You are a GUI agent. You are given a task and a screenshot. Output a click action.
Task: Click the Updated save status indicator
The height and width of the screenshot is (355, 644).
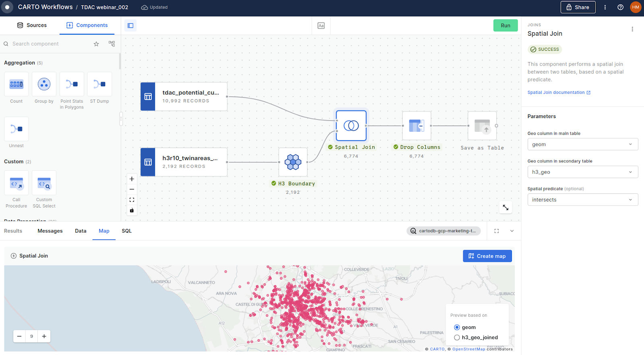(x=154, y=7)
